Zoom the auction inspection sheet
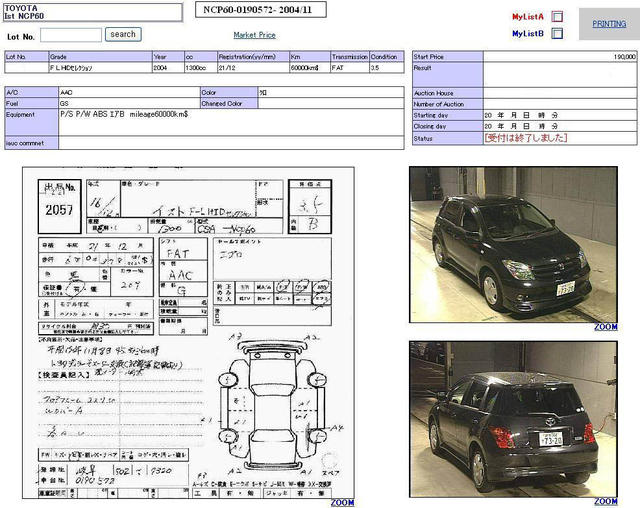The height and width of the screenshot is (508, 640). [x=342, y=502]
